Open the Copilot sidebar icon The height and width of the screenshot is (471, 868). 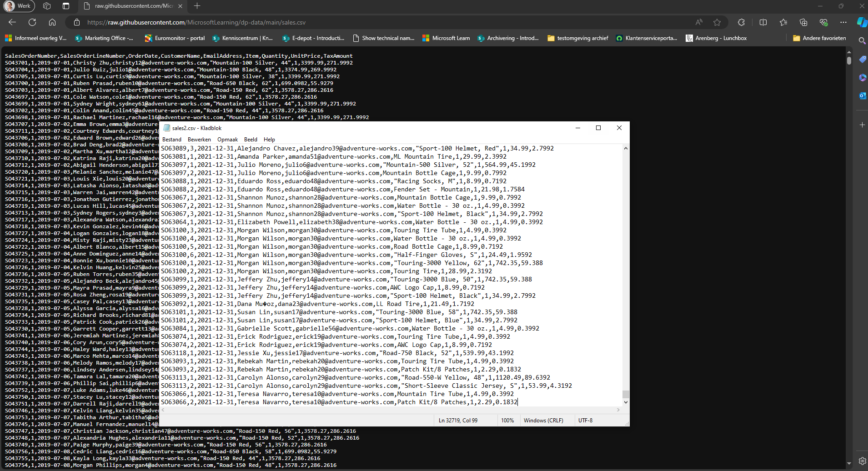tap(862, 22)
